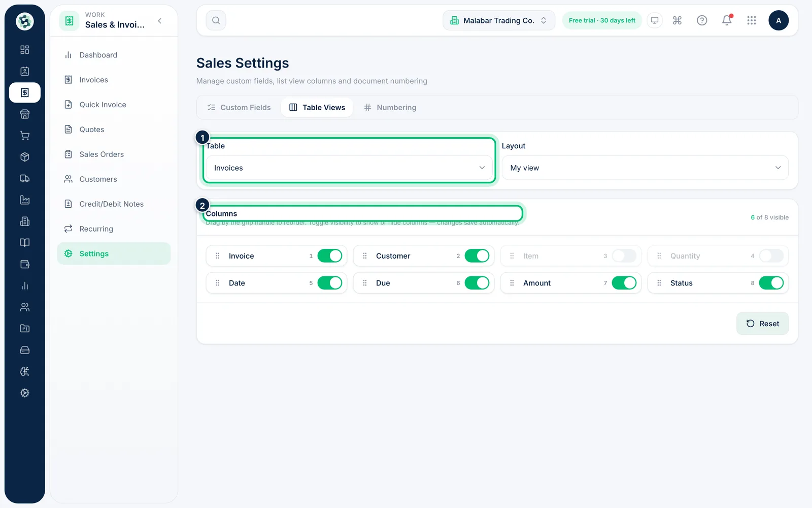Open the help question-mark icon
The width and height of the screenshot is (812, 508).
(x=702, y=20)
